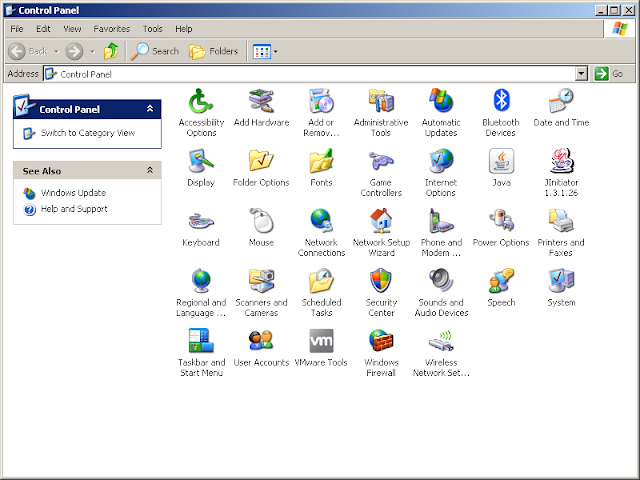640x480 pixels.
Task: Open Automatic Updates settings
Action: [441, 112]
